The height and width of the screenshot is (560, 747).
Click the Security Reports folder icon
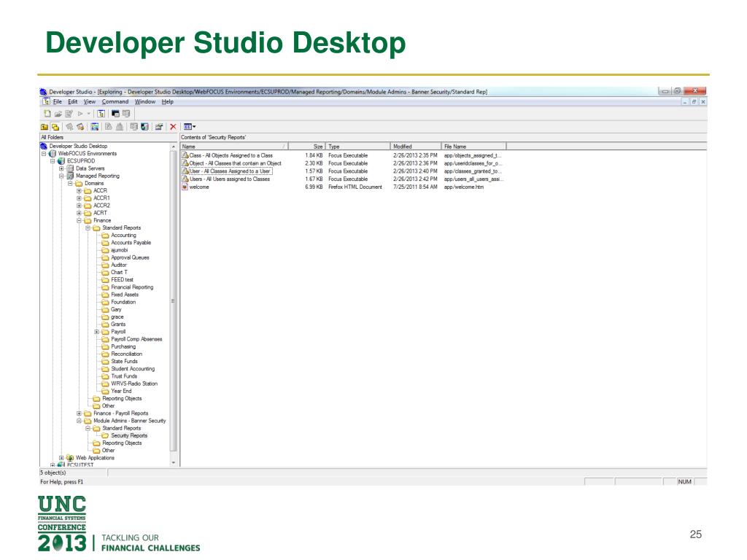105,436
